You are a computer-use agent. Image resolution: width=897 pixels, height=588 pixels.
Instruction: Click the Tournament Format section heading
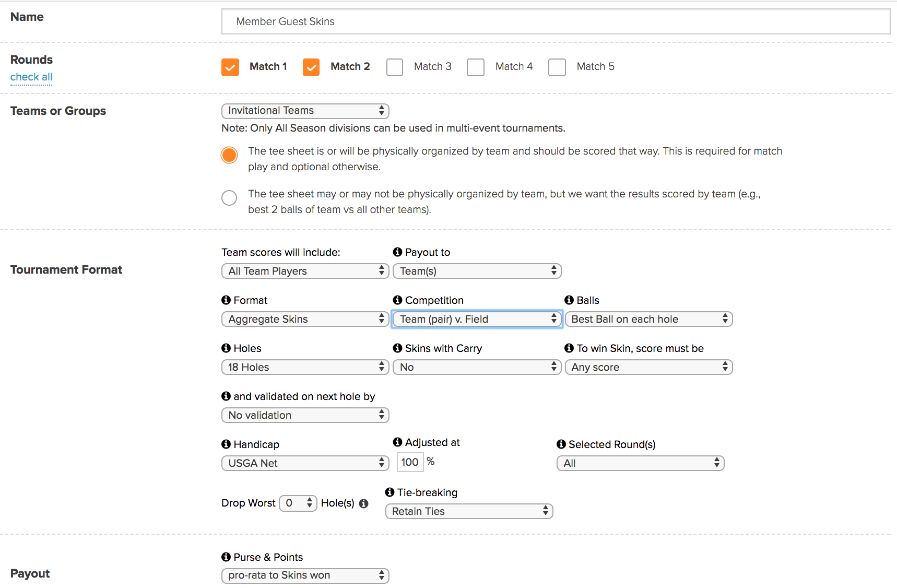click(x=66, y=269)
